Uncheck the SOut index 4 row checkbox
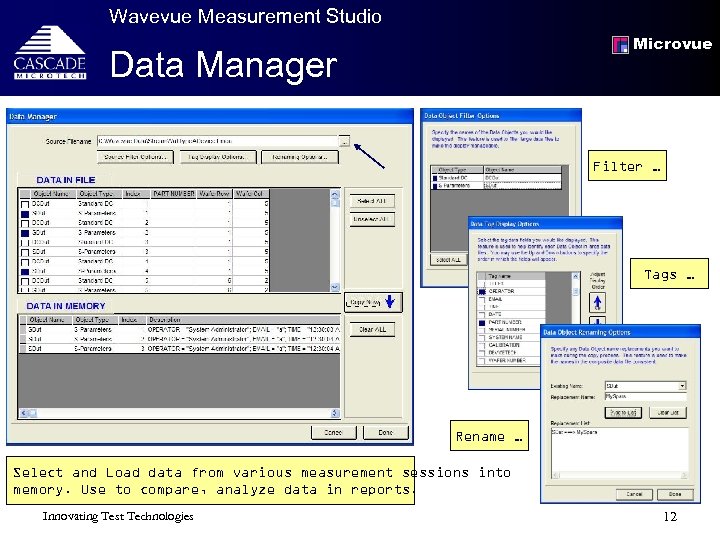The width and height of the screenshot is (720, 540). coord(25,271)
